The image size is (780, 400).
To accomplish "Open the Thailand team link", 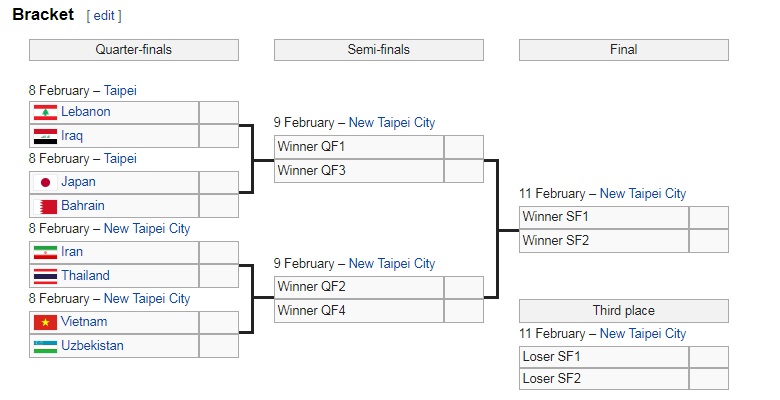I will pyautogui.click(x=85, y=275).
